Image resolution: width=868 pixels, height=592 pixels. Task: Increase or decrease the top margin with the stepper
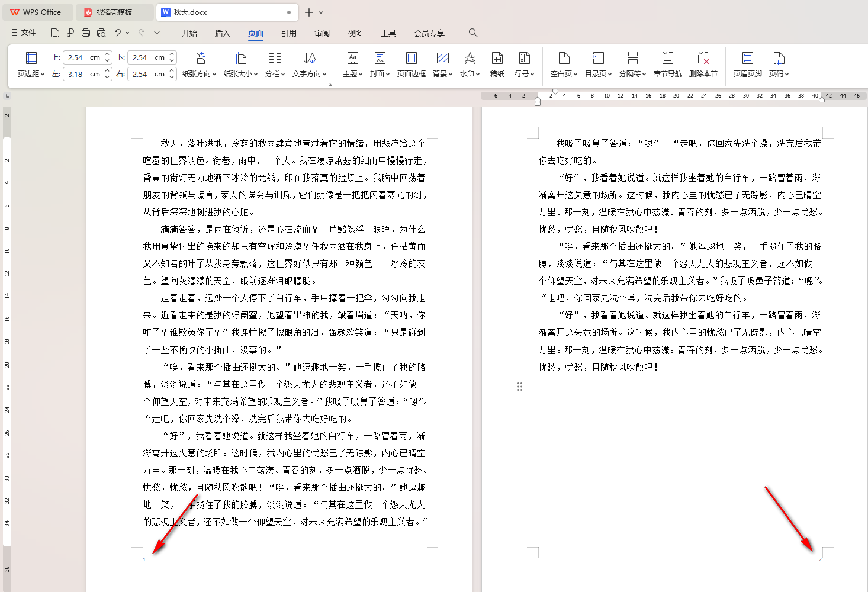(x=107, y=57)
